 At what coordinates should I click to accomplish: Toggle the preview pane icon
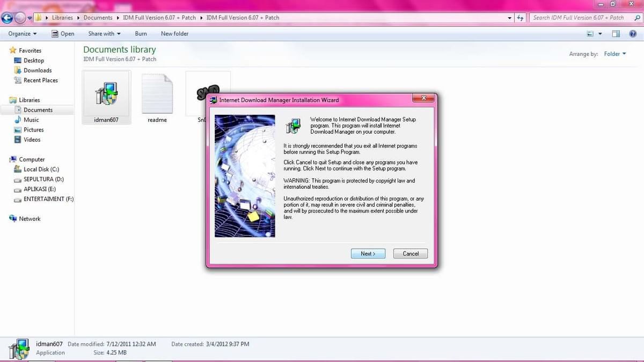click(616, 34)
